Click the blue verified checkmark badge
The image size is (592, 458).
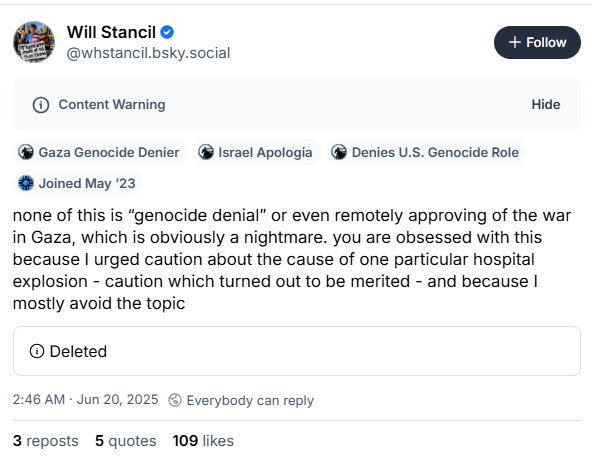167,32
